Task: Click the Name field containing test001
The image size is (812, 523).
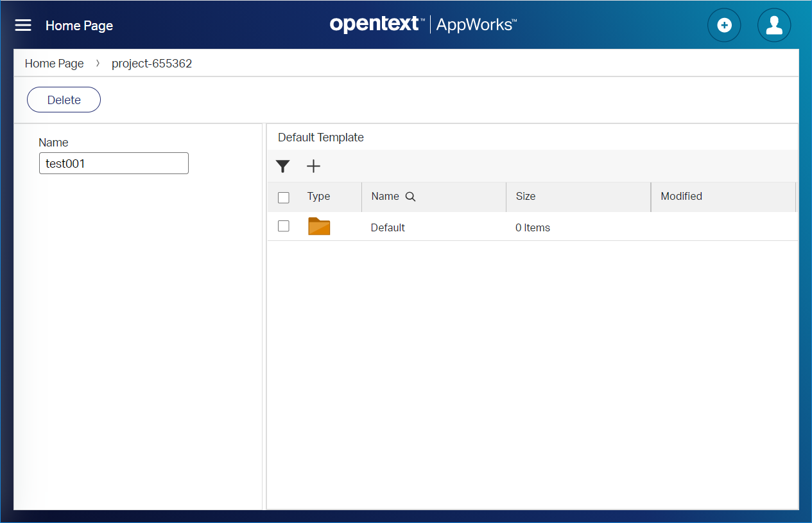Action: 114,163
